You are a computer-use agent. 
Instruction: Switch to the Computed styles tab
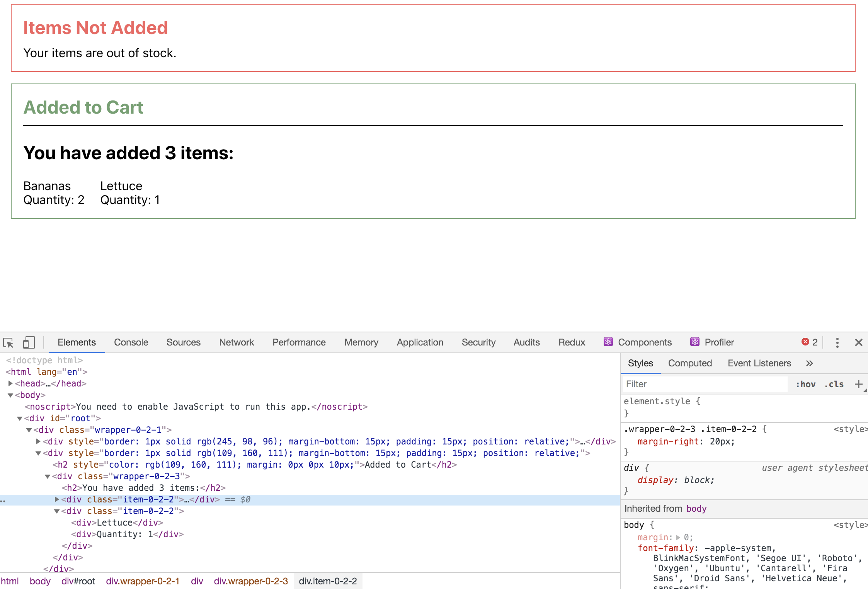[690, 363]
